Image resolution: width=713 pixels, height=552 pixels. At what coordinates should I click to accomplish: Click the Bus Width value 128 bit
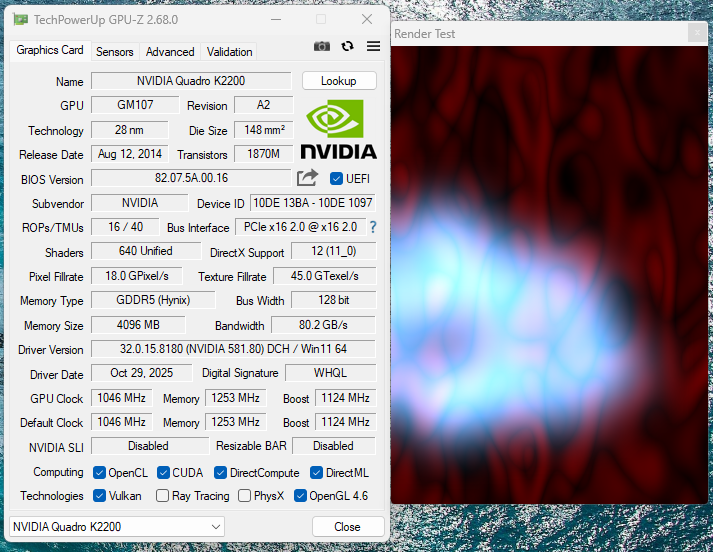point(333,300)
